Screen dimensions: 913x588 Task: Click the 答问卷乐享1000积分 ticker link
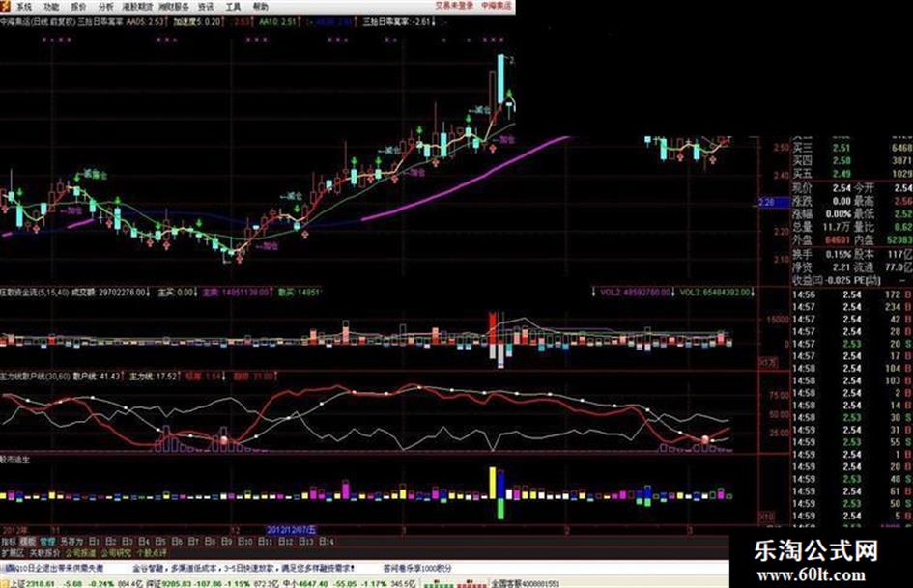(x=417, y=568)
